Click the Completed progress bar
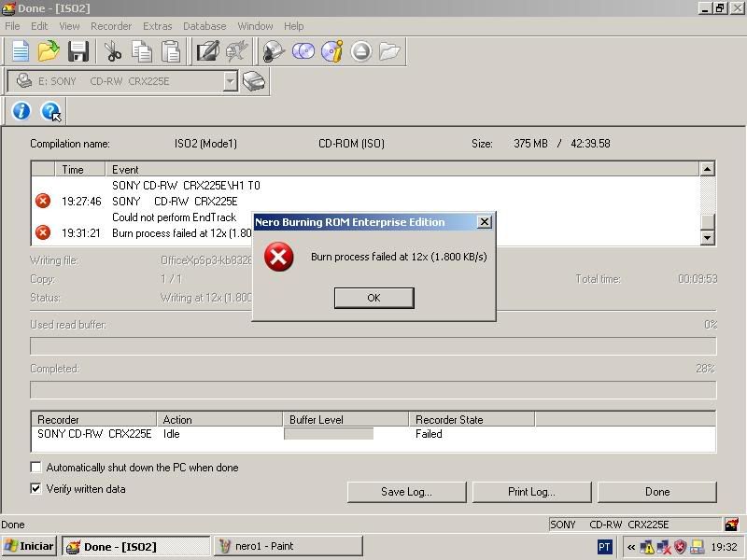 [373, 390]
